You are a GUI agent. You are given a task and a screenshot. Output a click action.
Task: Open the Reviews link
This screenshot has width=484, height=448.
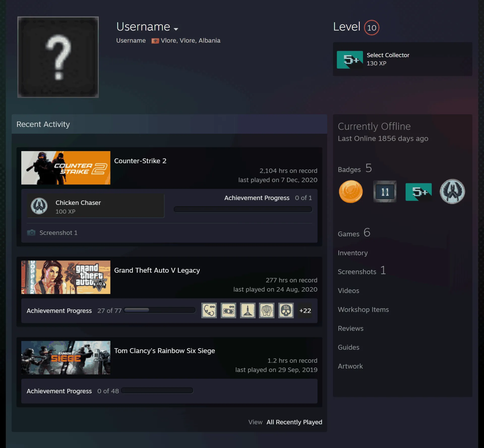coord(350,328)
